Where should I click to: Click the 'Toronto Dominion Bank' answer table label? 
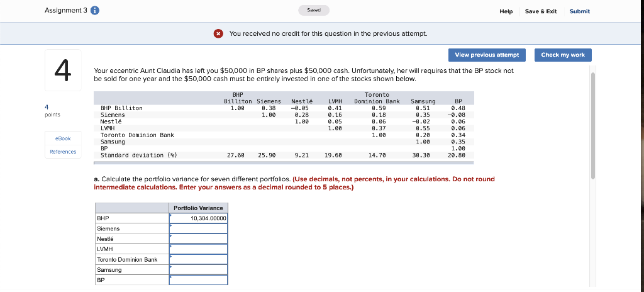[x=127, y=259]
